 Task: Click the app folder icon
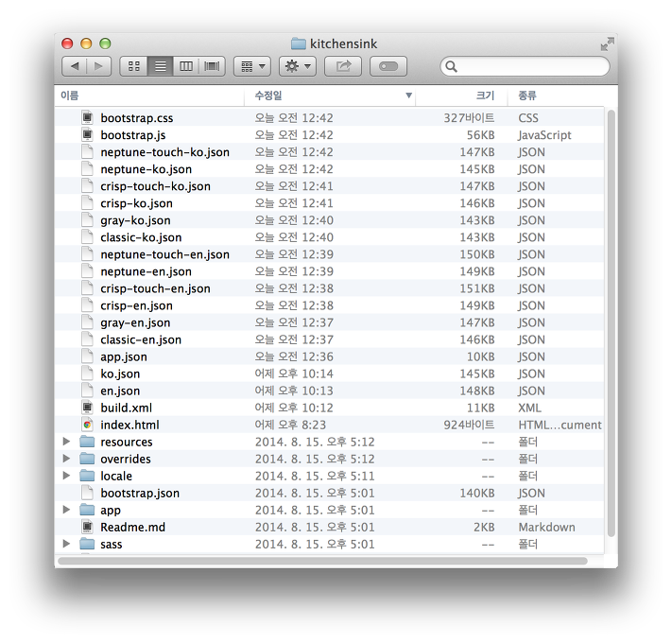click(87, 510)
